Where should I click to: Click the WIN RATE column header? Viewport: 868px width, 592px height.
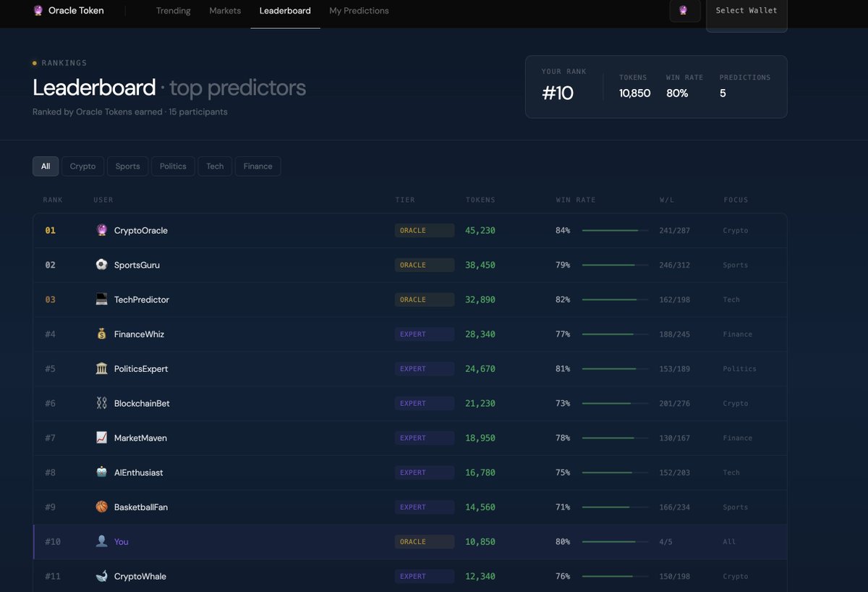click(576, 200)
